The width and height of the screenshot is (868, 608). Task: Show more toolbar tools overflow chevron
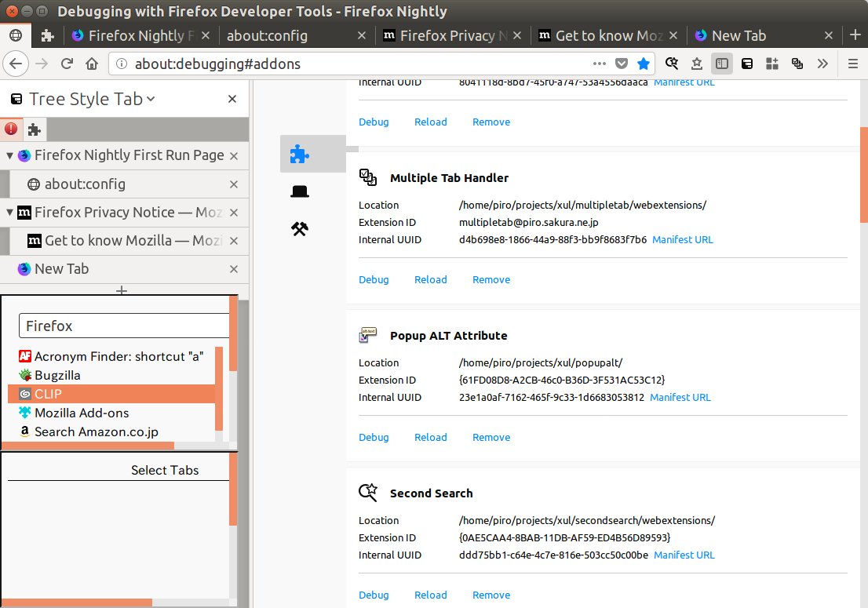point(822,64)
